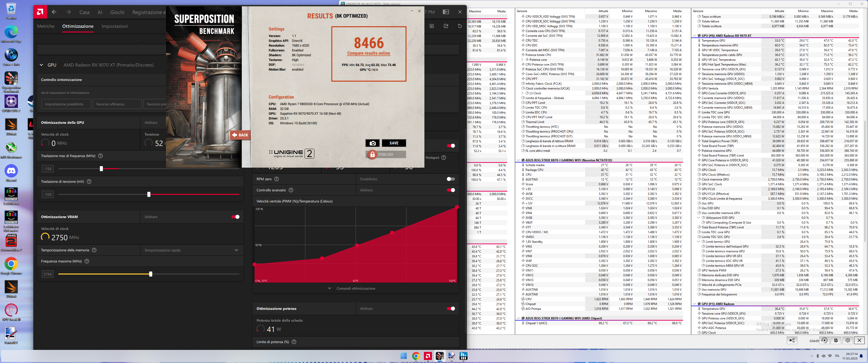The height and width of the screenshot is (363, 868).
Task: Collapse the GPU section chevron
Action: click(x=41, y=65)
